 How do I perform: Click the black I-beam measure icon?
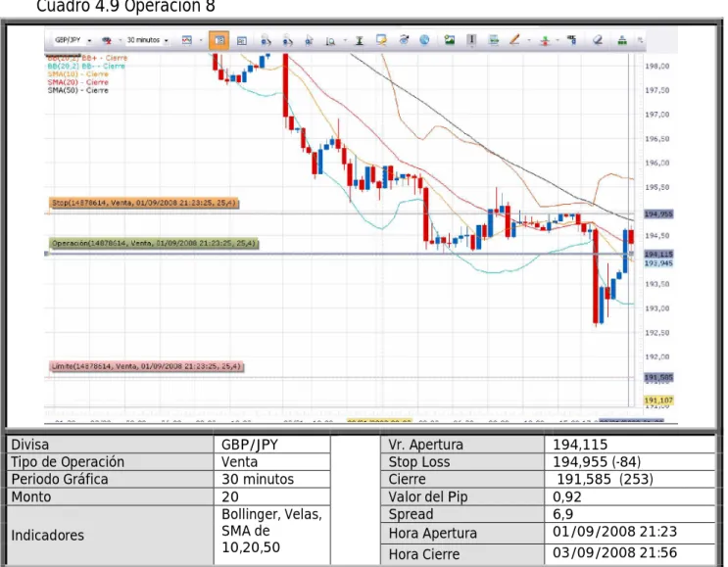[359, 41]
